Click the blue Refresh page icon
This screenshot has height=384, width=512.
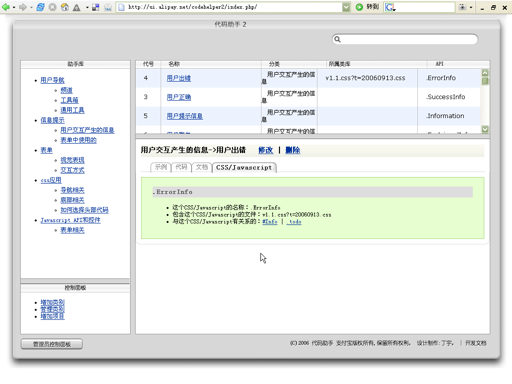click(x=40, y=7)
